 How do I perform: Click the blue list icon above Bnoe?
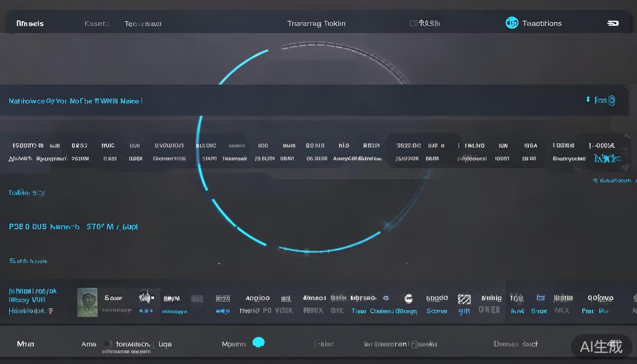540,298
